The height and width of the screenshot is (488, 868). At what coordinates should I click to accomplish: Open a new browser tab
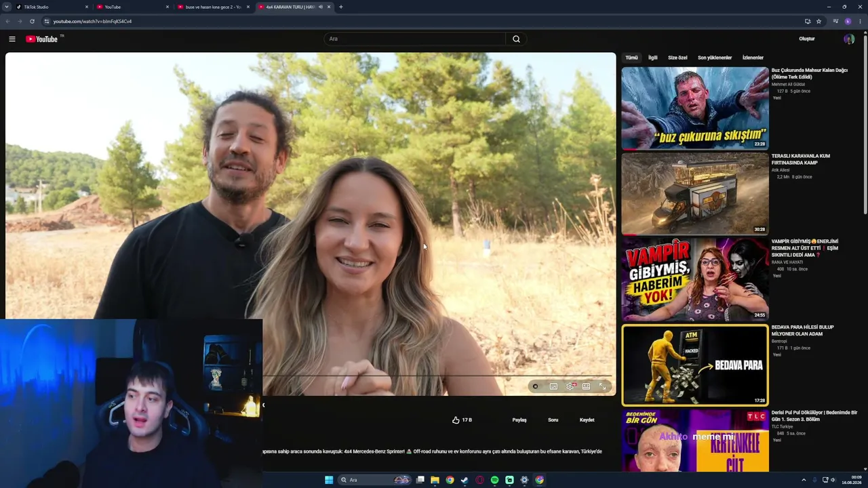[x=340, y=7]
